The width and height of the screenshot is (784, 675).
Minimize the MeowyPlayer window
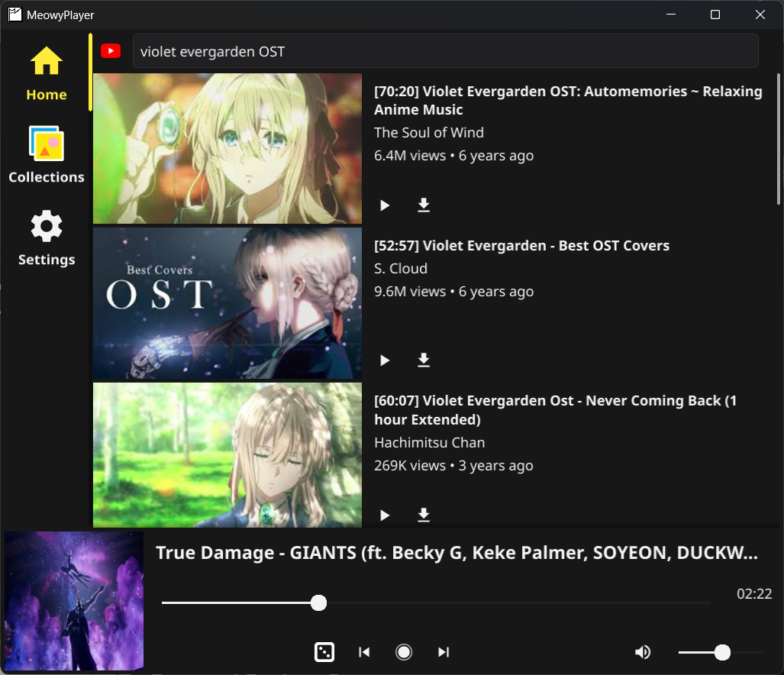click(x=671, y=15)
